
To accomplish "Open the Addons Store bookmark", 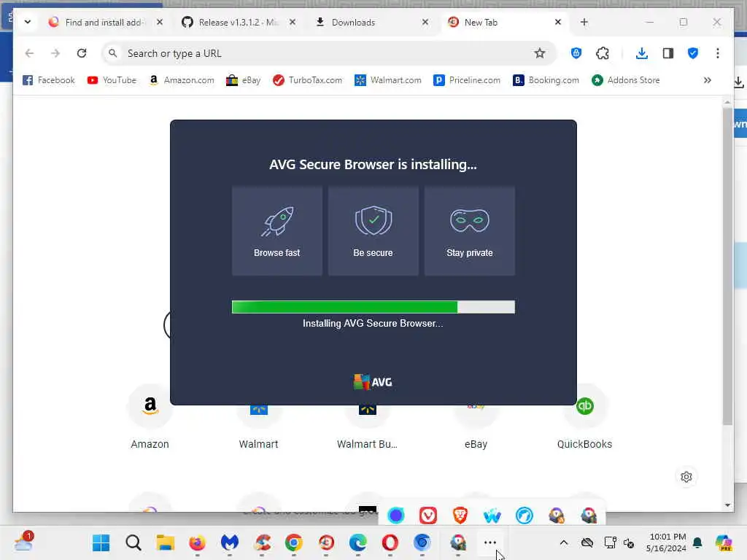I will [625, 80].
